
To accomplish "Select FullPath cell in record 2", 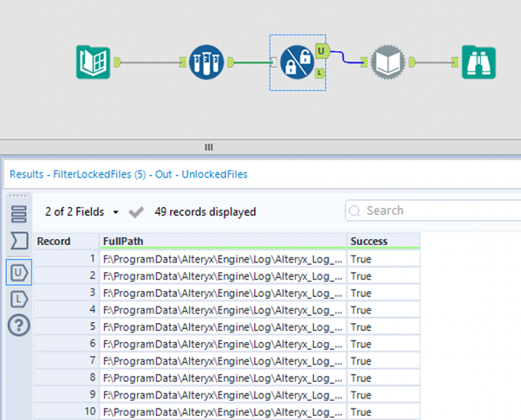I will (x=223, y=276).
